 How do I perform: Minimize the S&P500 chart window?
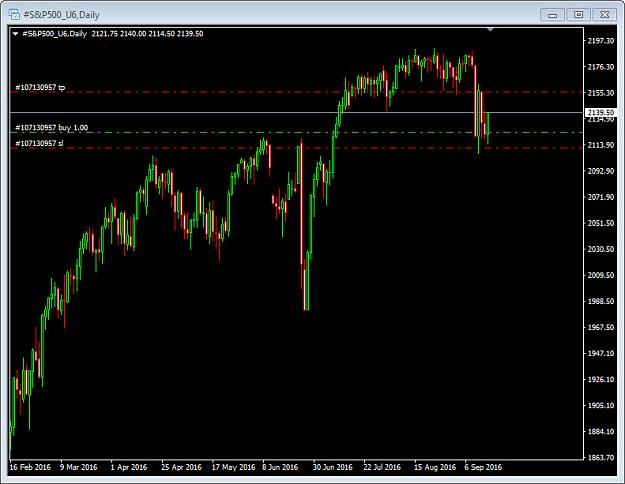[x=552, y=15]
